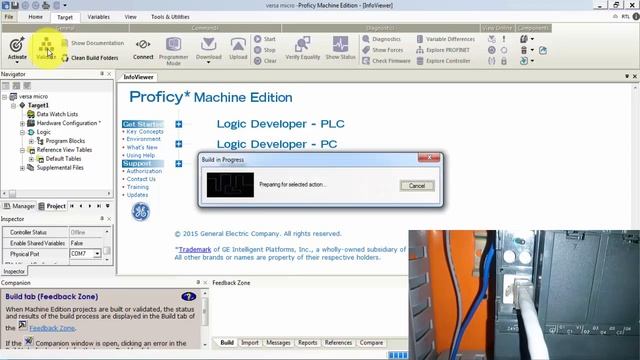Open the Key Concepts link
640x360 pixels.
[x=144, y=131]
